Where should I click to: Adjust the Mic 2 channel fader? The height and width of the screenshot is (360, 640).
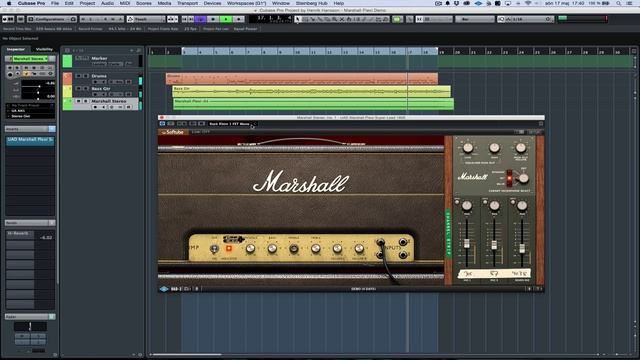(x=494, y=245)
